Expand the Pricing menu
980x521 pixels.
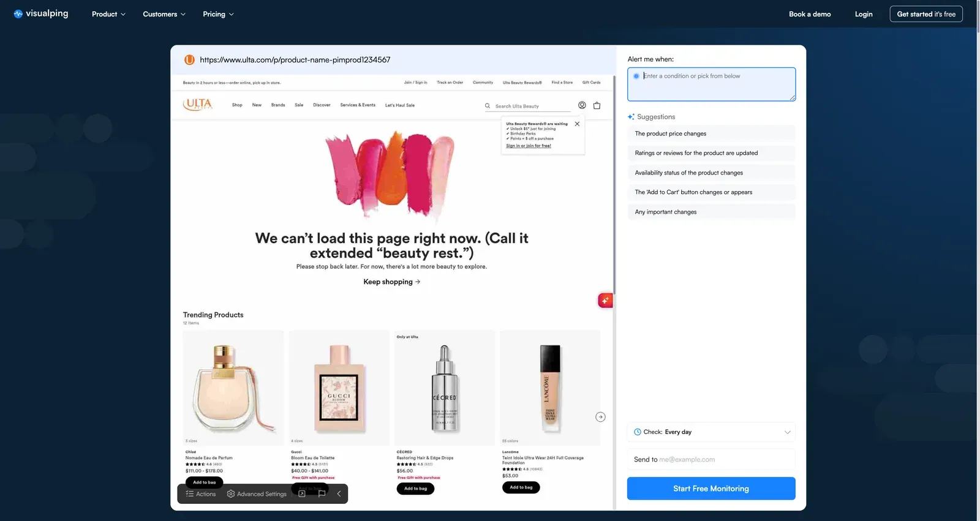[x=218, y=14]
